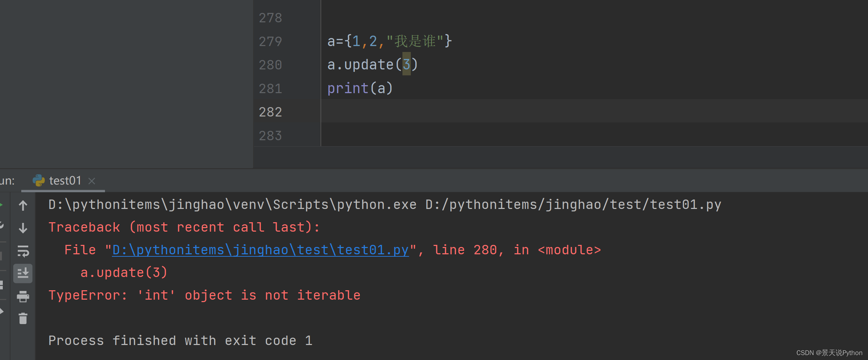The width and height of the screenshot is (868, 360).
Task: Click line number 282 in gutter
Action: [270, 112]
